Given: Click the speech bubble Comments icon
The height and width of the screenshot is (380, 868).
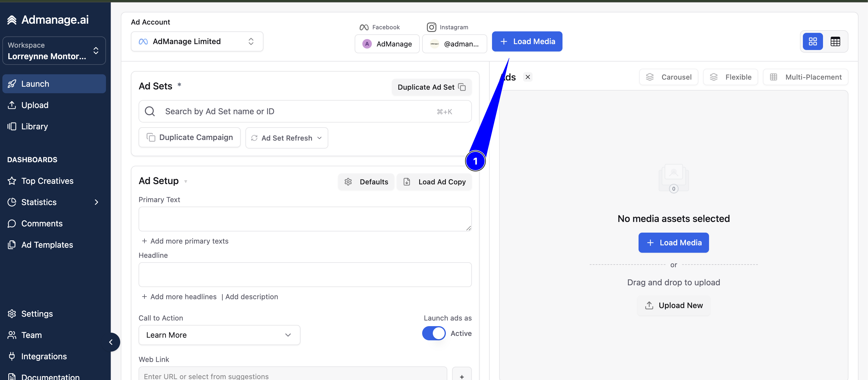Looking at the screenshot, I should coord(12,223).
